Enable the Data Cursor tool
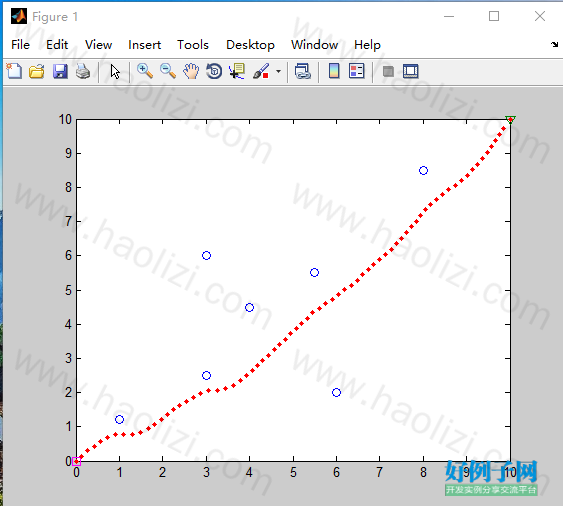The height and width of the screenshot is (506, 563). coord(237,71)
